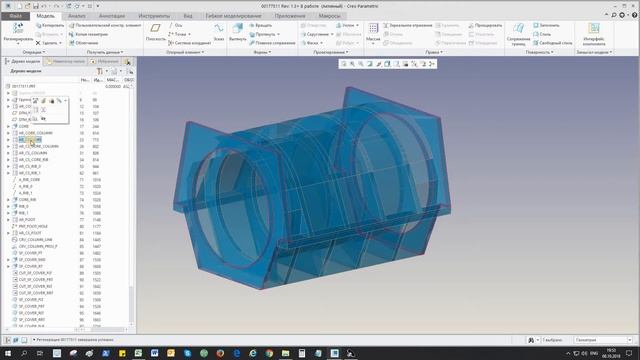640x360 pixels.
Task: Click the Массив (Pattern) icon
Action: click(x=373, y=29)
